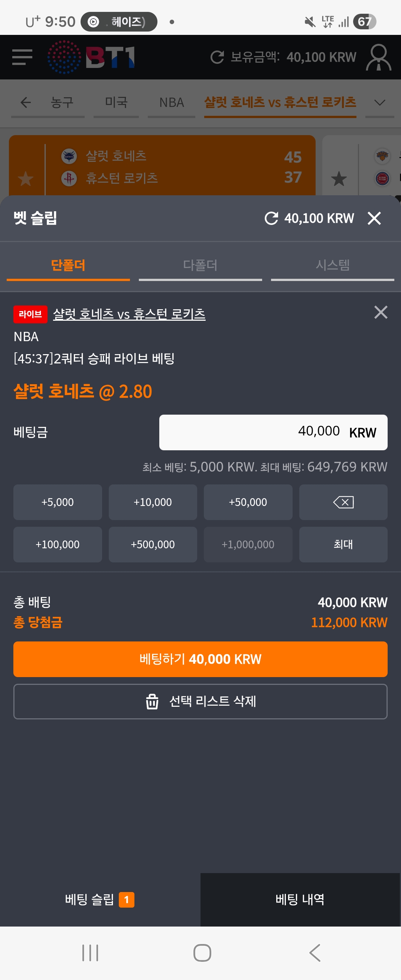This screenshot has width=401, height=980.
Task: Select the 단폴더 tab
Action: coord(68,265)
